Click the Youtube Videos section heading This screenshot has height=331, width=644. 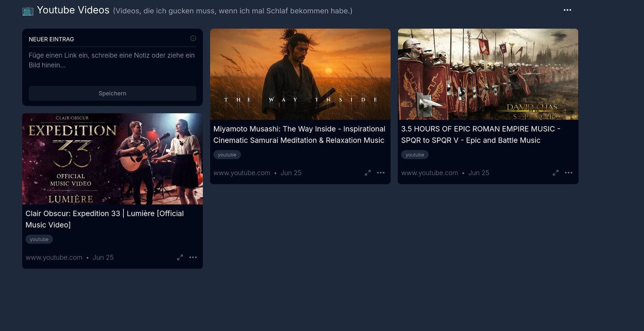click(x=73, y=10)
